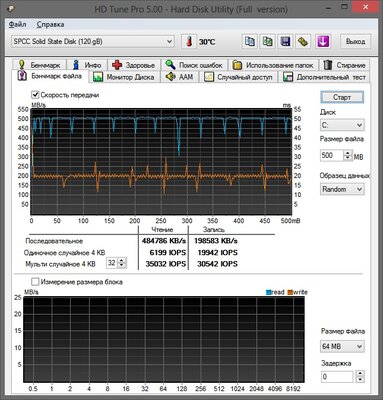Click the copy text to clipboard icon
The width and height of the screenshot is (383, 400).
[250, 42]
